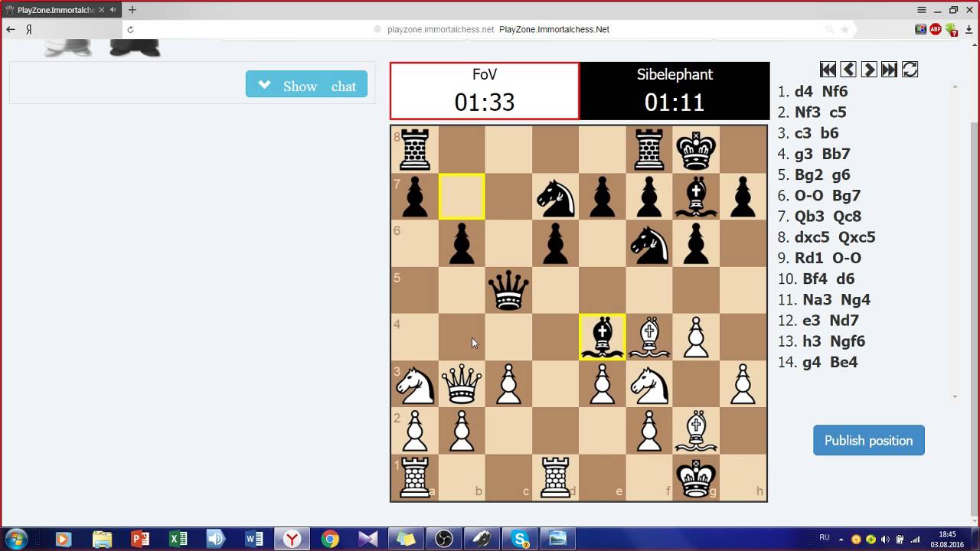This screenshot has width=980, height=551.
Task: Select the white rook on a1
Action: tap(415, 478)
